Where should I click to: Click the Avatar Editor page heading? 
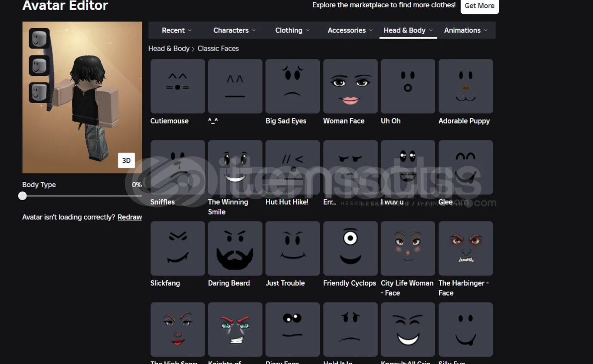(x=66, y=6)
